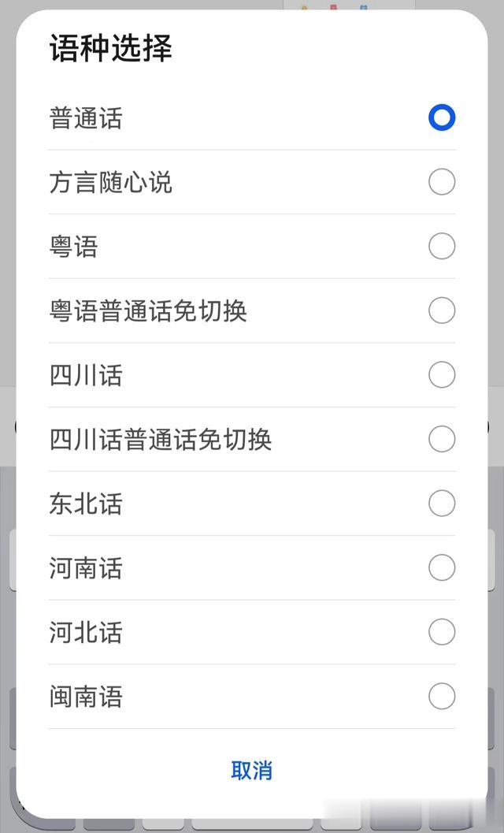The width and height of the screenshot is (504, 833).
Task: Tap the 东北话 language label
Action: coord(86,504)
